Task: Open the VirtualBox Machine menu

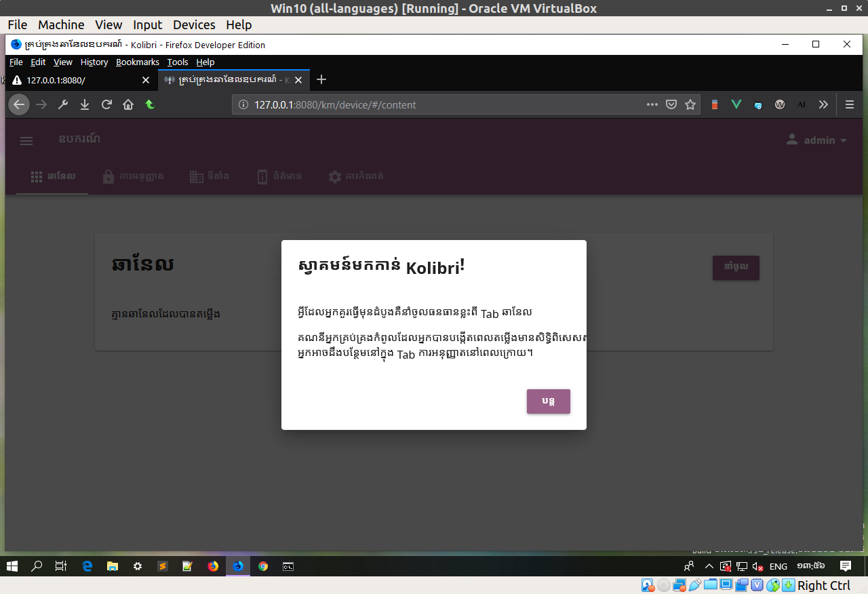Action: (61, 24)
